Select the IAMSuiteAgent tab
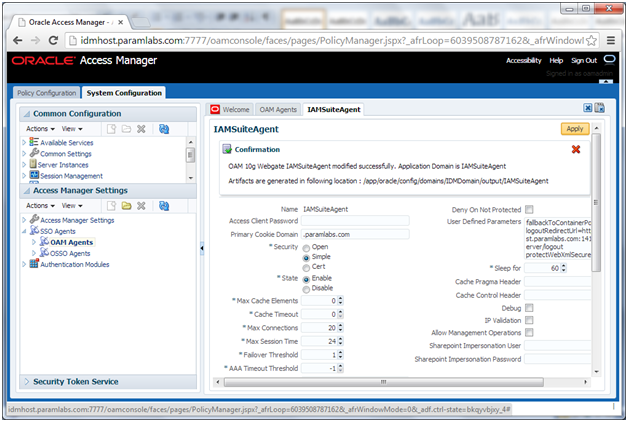The height and width of the screenshot is (422, 628). (334, 109)
